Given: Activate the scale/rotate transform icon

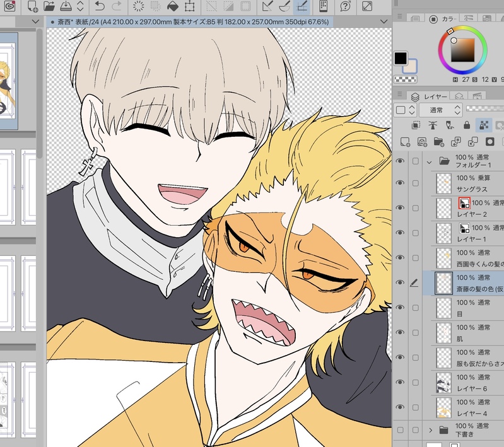Looking at the screenshot, I should point(190,6).
